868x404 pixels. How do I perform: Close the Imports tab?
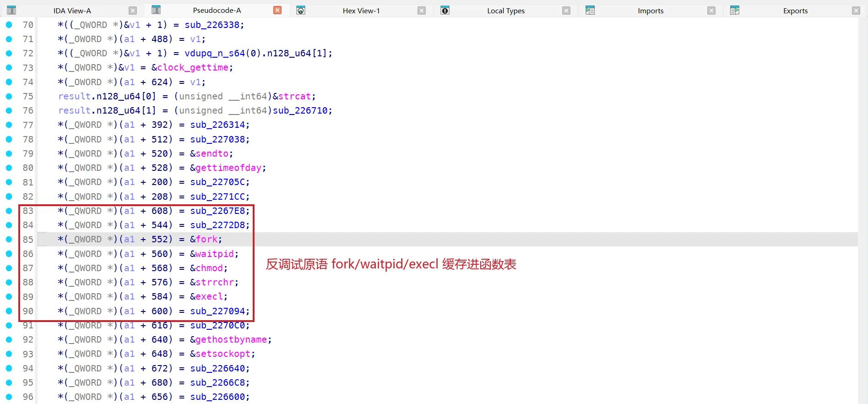711,11
